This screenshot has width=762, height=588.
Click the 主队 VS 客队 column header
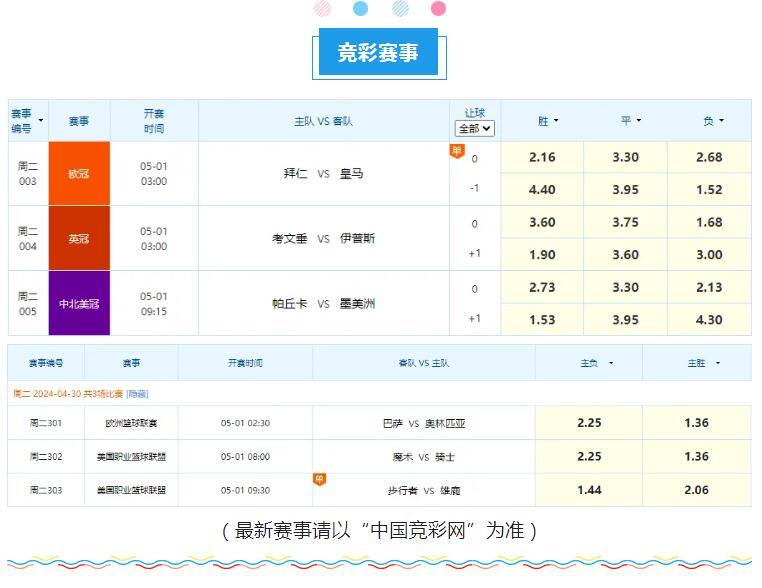pos(323,121)
